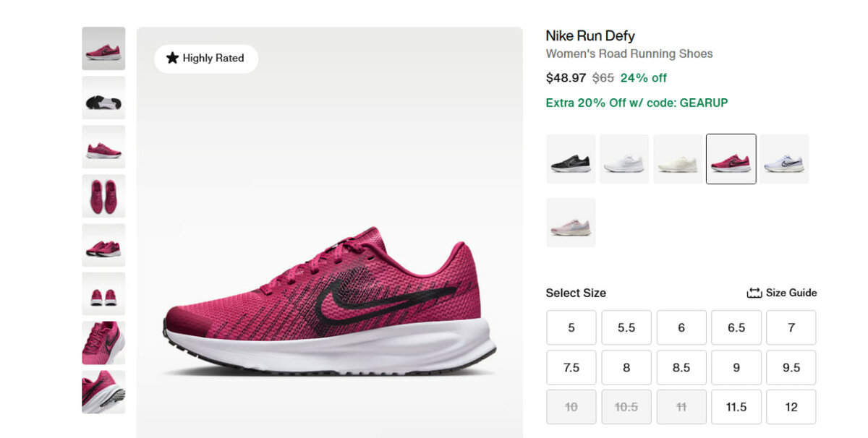Viewport: 868px width, 438px height.
Task: Select size 5
Action: [x=571, y=327]
